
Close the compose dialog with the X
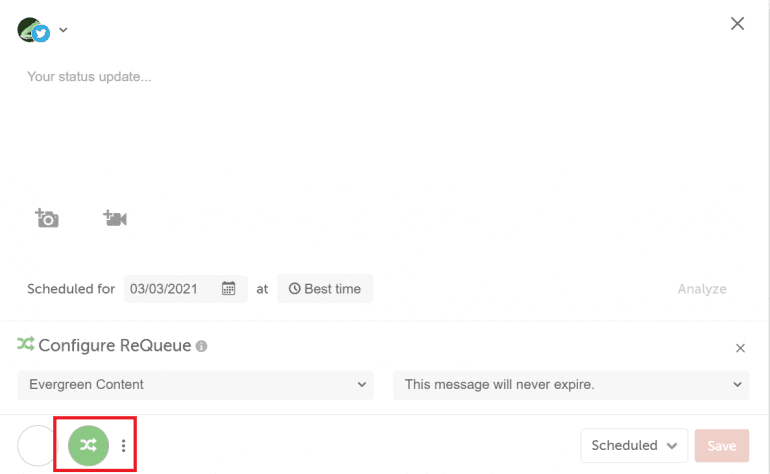click(x=737, y=24)
